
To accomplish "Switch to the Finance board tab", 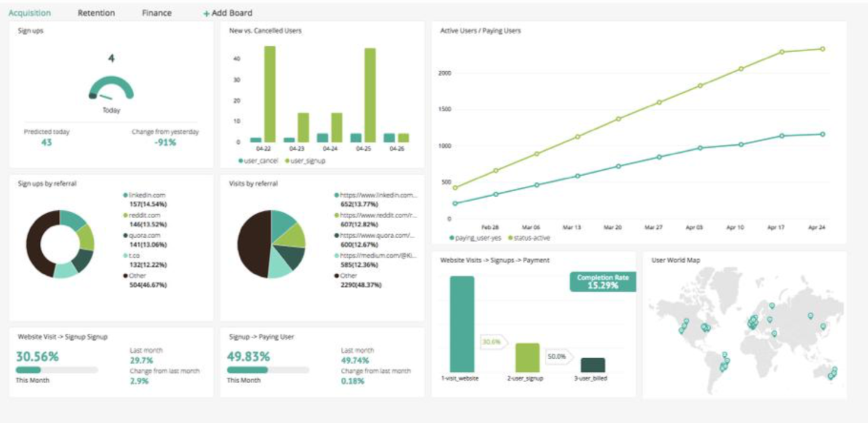I will coord(157,13).
